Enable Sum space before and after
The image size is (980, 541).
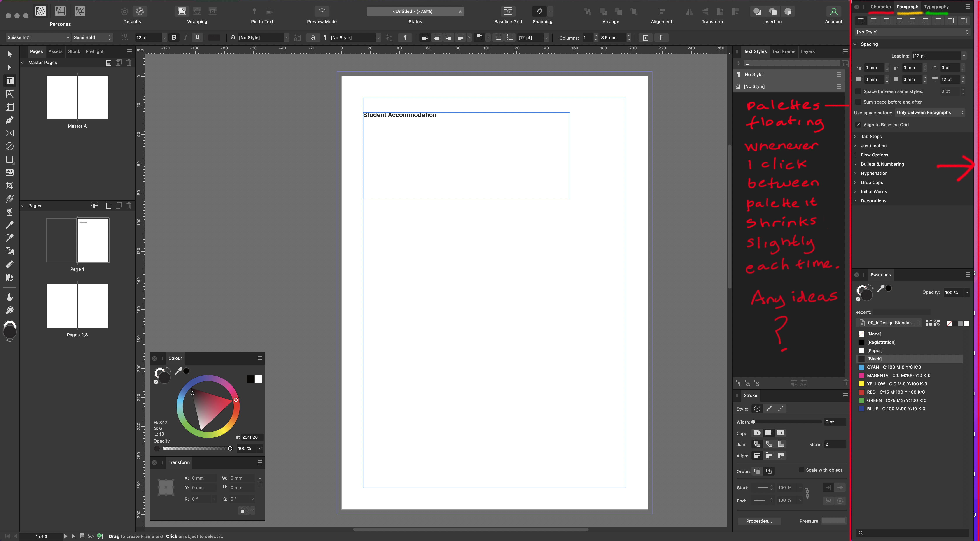tap(858, 102)
